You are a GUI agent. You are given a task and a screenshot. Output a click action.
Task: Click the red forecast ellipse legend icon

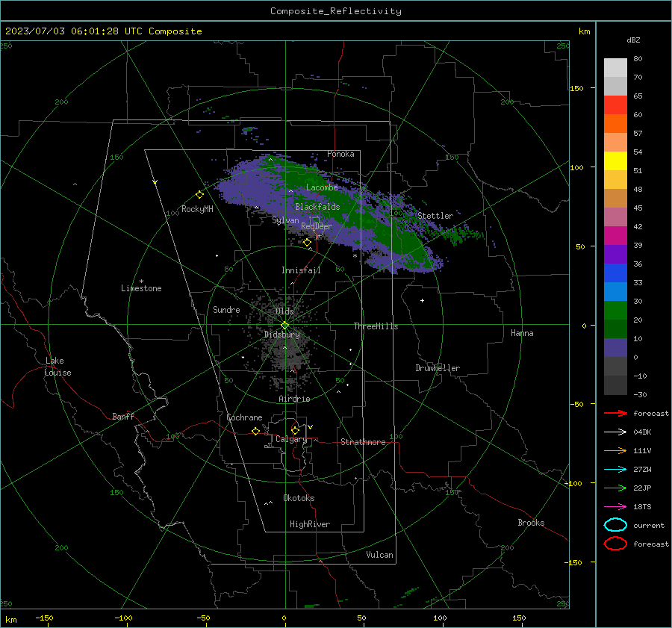click(x=615, y=544)
